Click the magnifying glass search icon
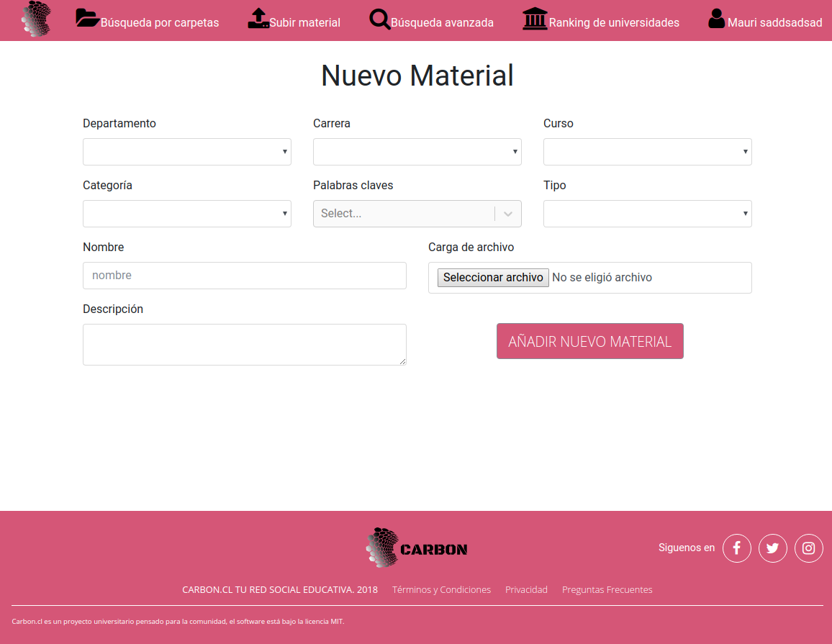The height and width of the screenshot is (644, 832). 379,19
